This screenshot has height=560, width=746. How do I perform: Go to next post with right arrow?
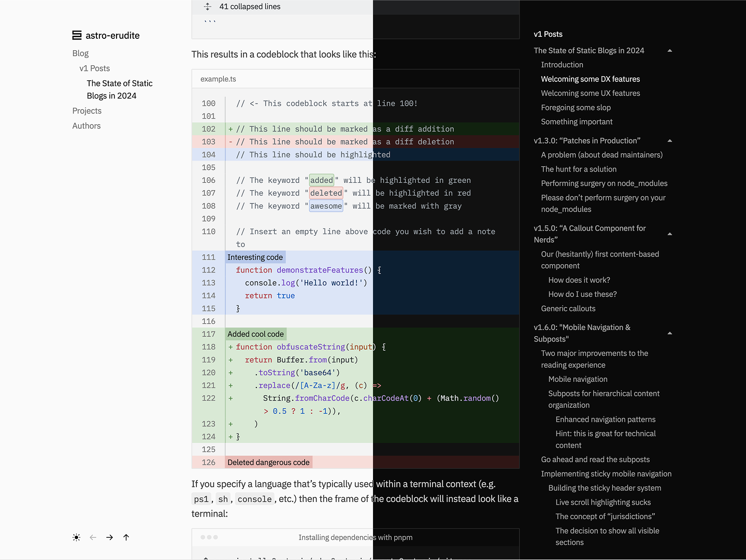(110, 538)
